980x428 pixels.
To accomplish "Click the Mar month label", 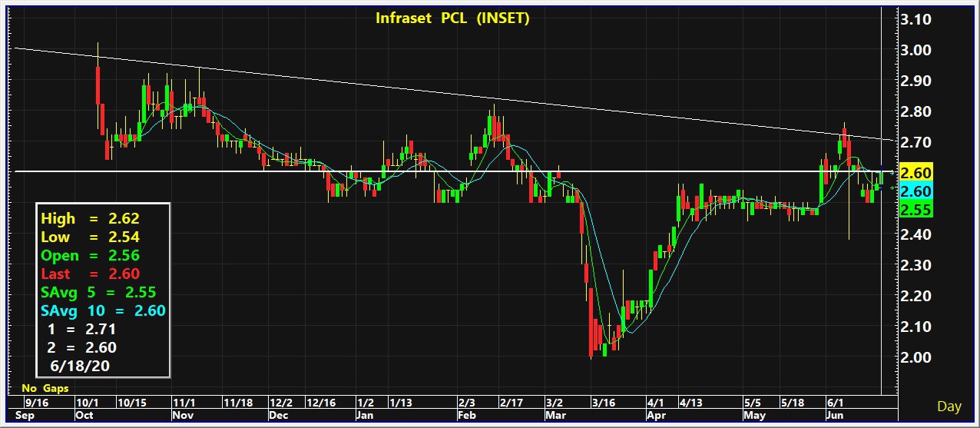I will point(555,416).
